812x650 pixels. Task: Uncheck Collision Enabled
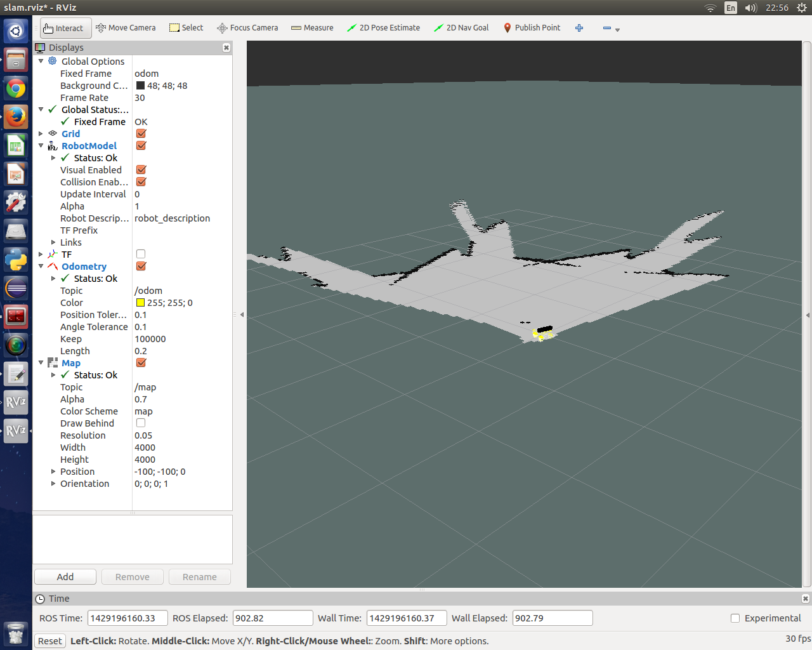click(x=141, y=182)
